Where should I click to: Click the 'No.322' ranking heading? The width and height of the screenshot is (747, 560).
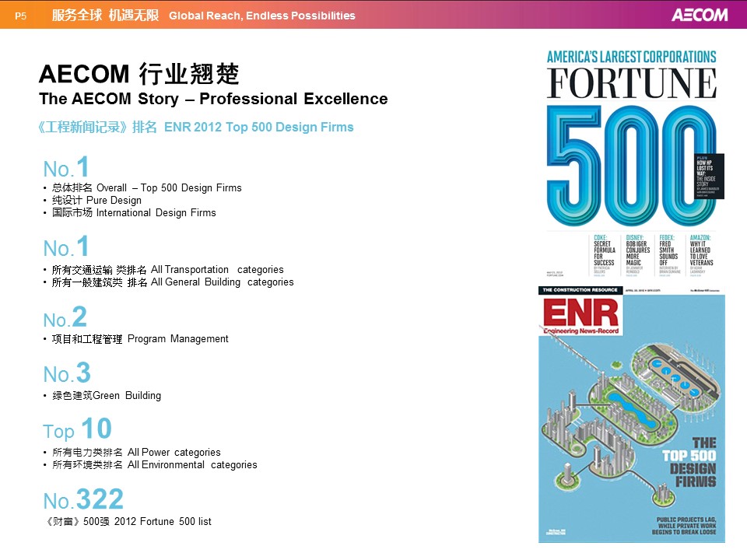pyautogui.click(x=83, y=500)
